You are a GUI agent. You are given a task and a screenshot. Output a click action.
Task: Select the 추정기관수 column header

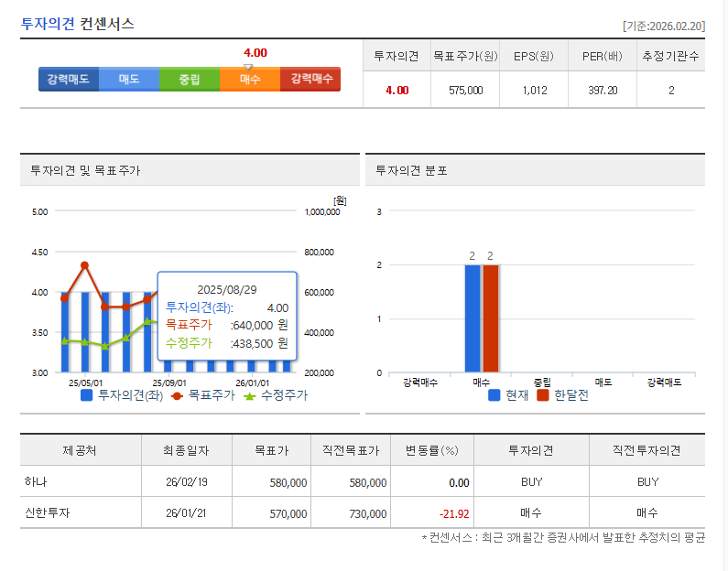671,56
